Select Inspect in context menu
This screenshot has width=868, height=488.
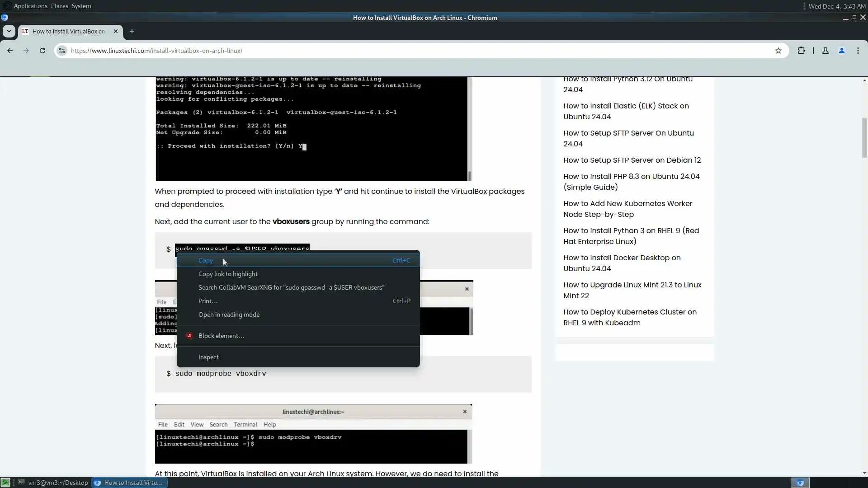[x=208, y=357]
